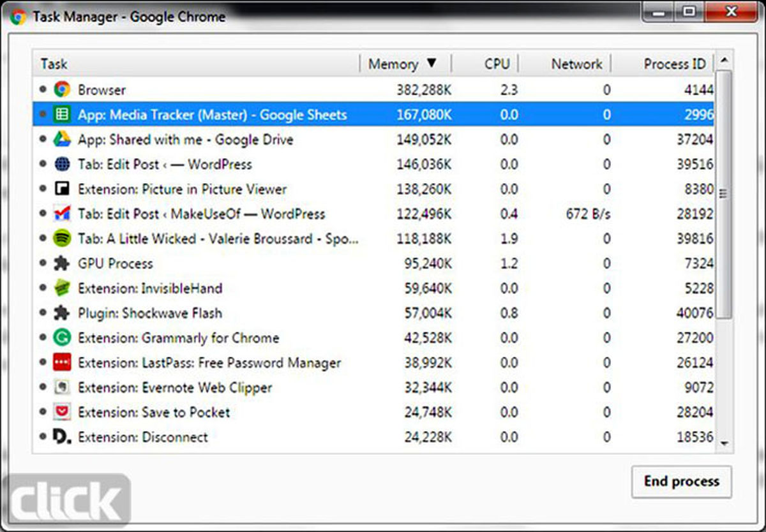766x532 pixels.
Task: Select Tab: Edit Post ‹ — WordPress
Action: tap(373, 165)
